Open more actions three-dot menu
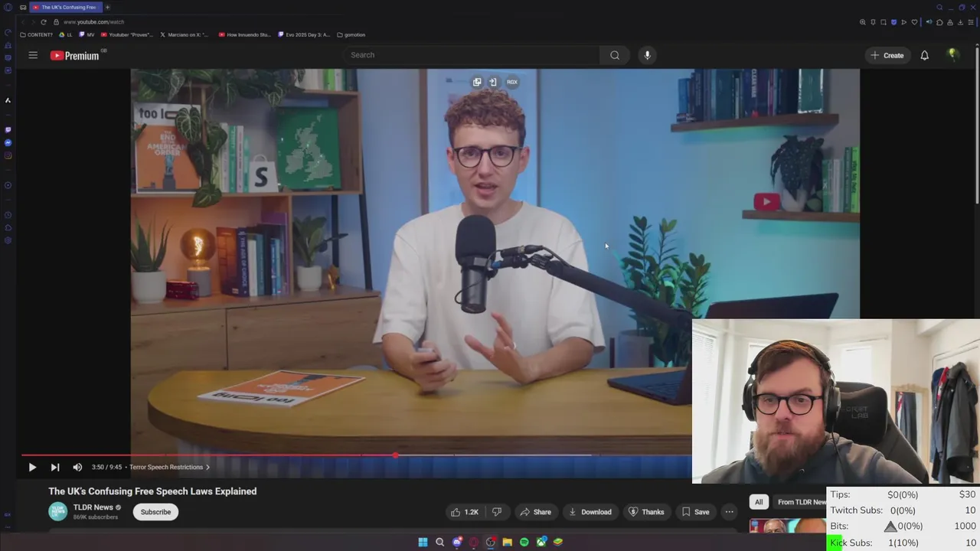This screenshot has height=551, width=980. point(729,512)
